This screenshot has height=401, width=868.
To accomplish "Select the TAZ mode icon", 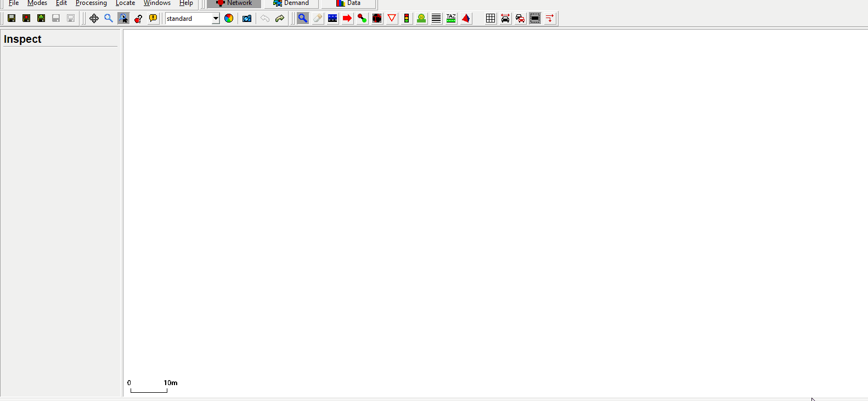I will (x=451, y=18).
